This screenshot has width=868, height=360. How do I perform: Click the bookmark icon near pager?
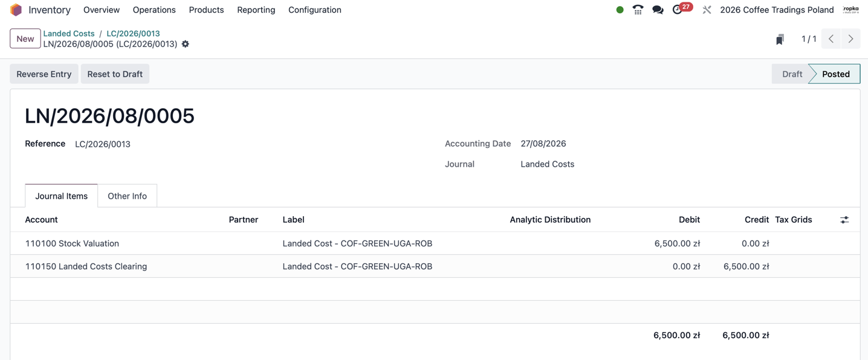(780, 39)
